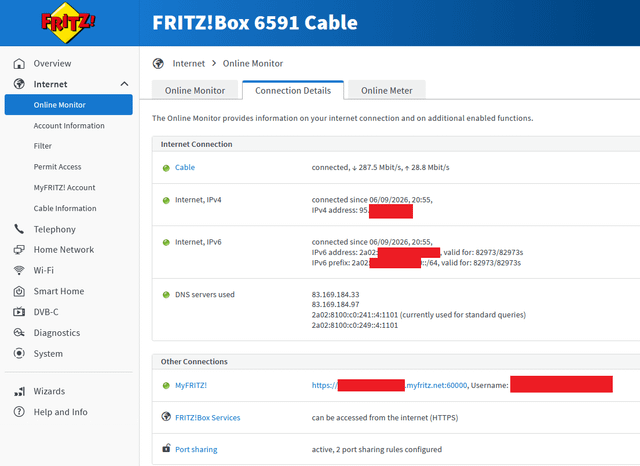Open Diagnostics icon in sidebar
This screenshot has width=640, height=466.
(x=19, y=333)
